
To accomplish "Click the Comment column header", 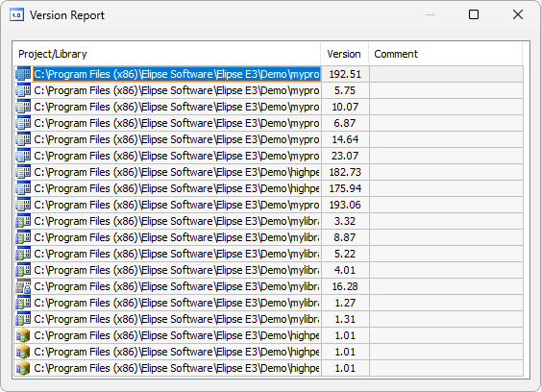I will (x=446, y=54).
